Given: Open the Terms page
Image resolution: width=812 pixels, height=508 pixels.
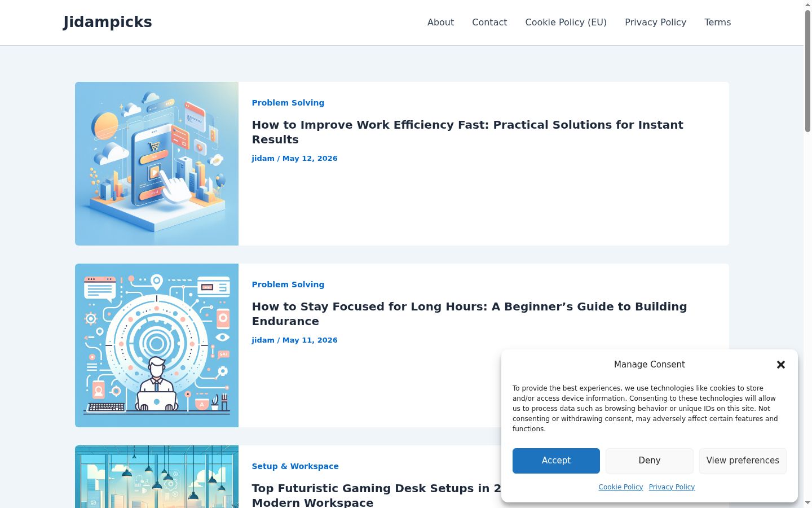Looking at the screenshot, I should (x=717, y=22).
